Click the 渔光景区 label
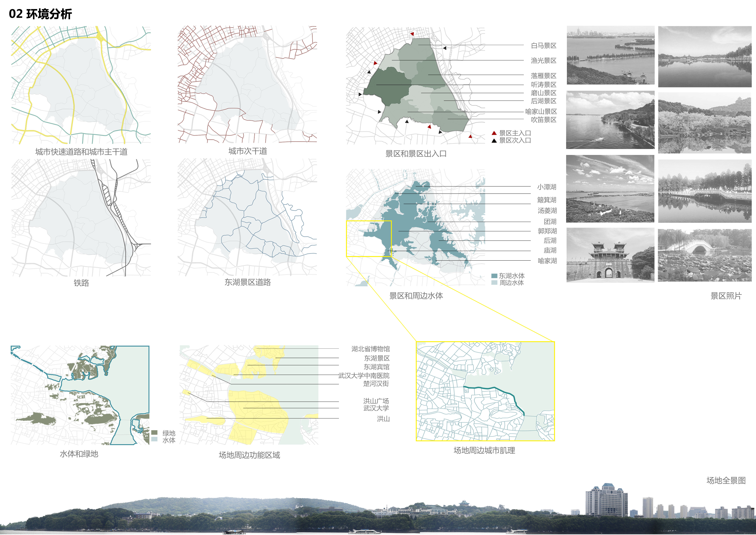 [544, 61]
